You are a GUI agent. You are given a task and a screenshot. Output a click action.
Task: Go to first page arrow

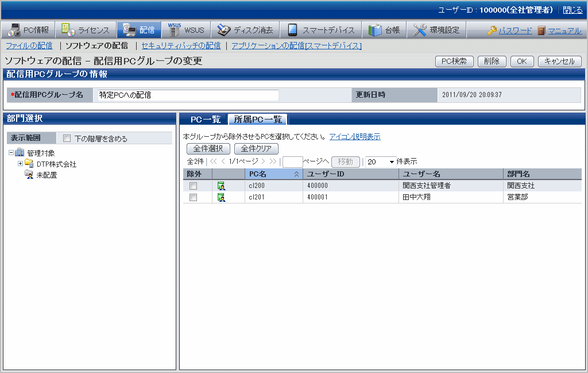(214, 161)
